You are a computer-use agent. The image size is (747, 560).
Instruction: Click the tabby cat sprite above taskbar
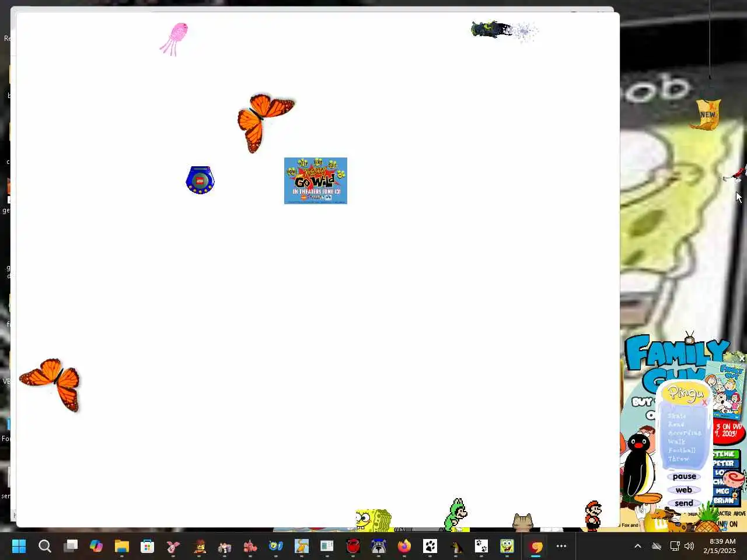pyautogui.click(x=522, y=521)
